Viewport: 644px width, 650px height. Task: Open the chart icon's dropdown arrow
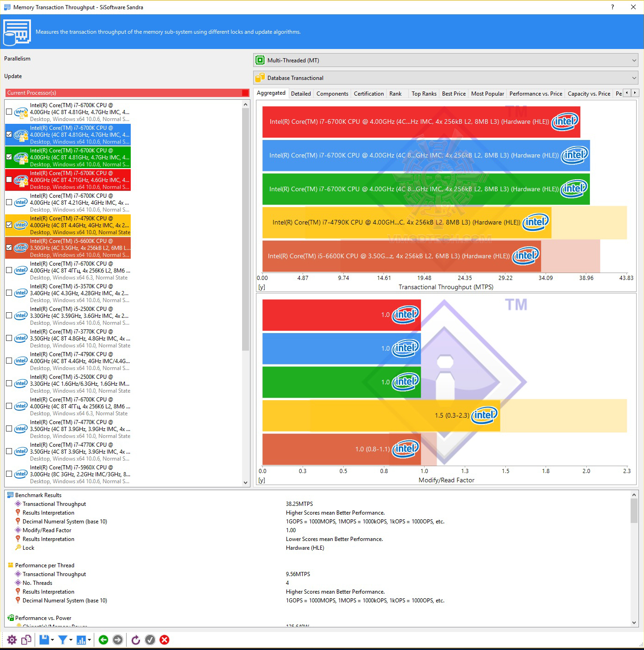[89, 640]
